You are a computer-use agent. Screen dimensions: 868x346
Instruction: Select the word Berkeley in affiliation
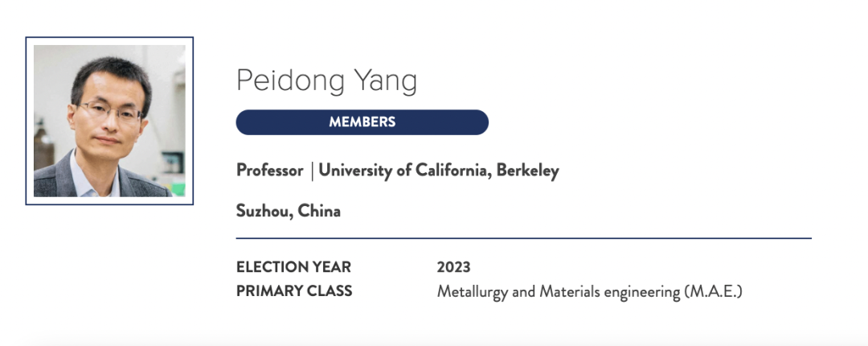pos(527,171)
